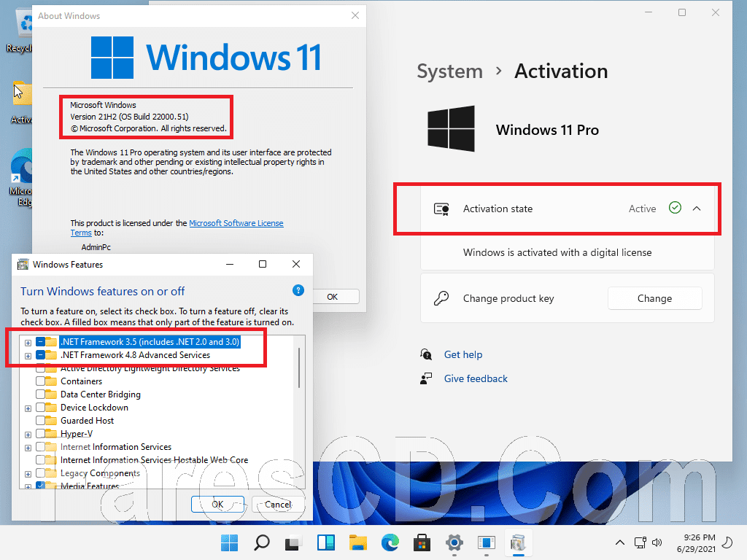Image resolution: width=747 pixels, height=560 pixels.
Task: Click the key icon beside Change product key
Action: (x=441, y=298)
